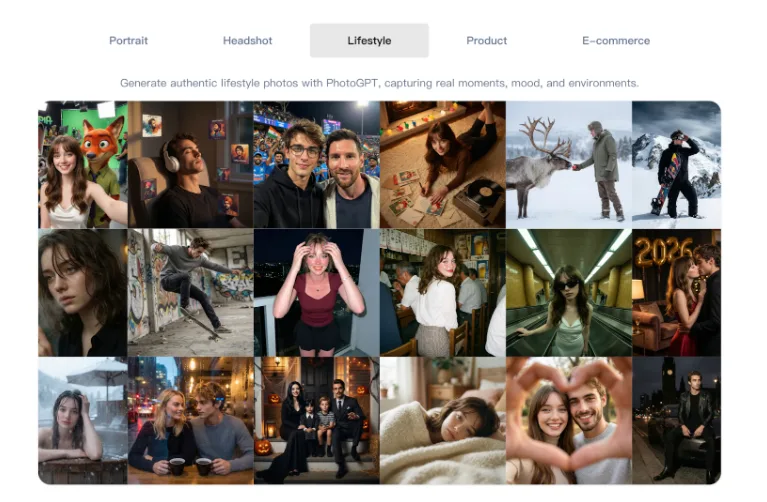Screen dimensions: 767x502
Task: Select the couple holding coffee cups photo
Action: (190, 420)
